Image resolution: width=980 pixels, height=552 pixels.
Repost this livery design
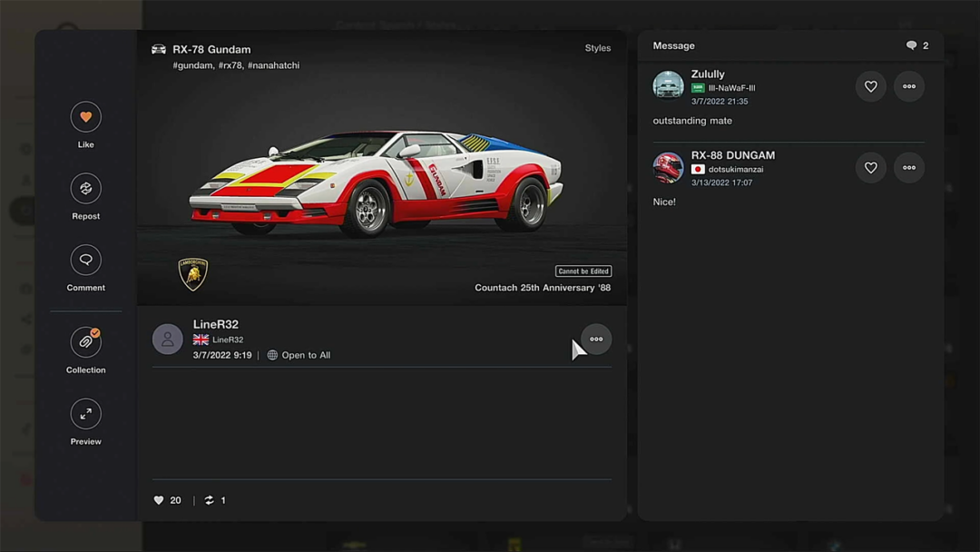click(86, 189)
